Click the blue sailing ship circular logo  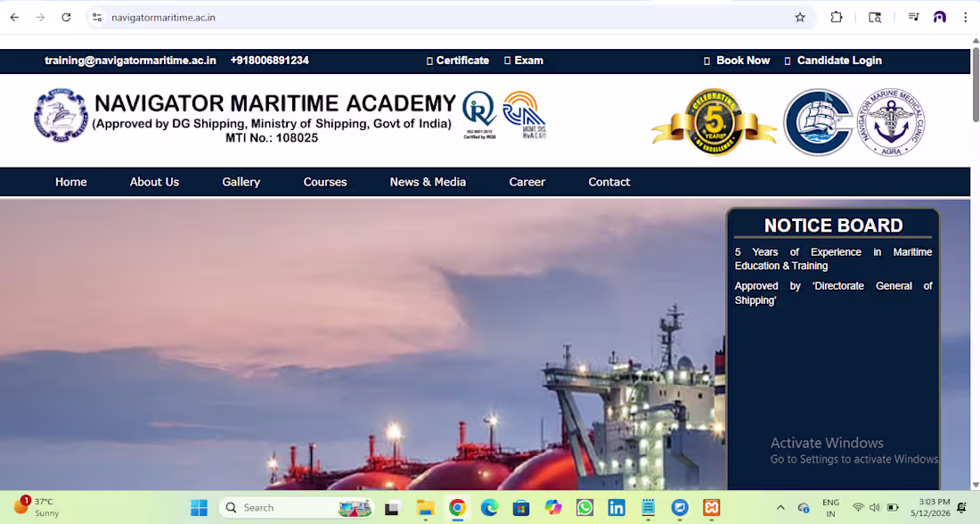[x=818, y=122]
